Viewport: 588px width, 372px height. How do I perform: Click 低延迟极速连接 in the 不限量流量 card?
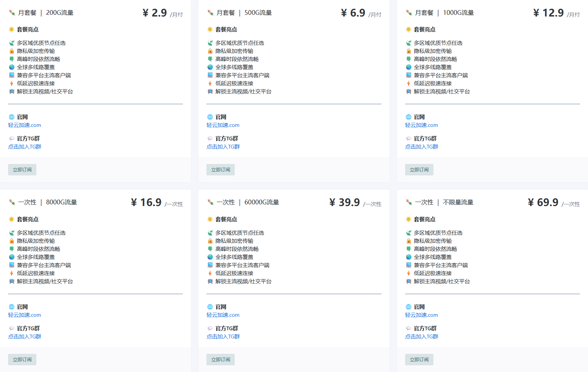(433, 273)
